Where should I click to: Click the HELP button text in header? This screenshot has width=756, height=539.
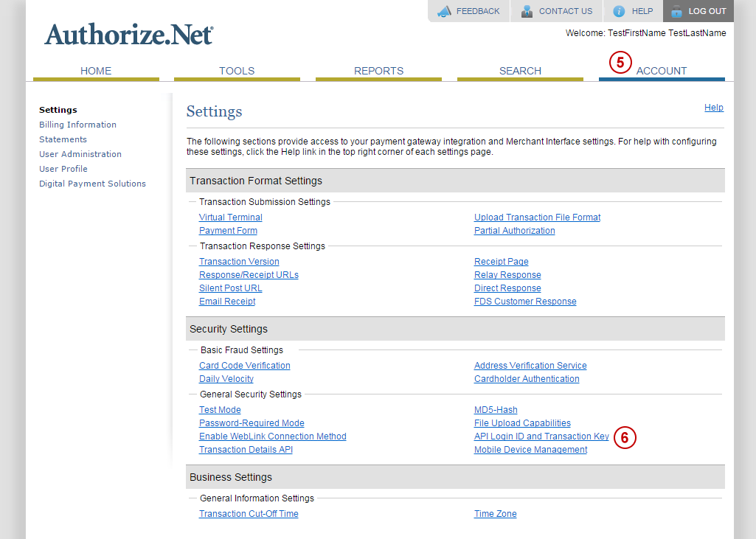[642, 11]
